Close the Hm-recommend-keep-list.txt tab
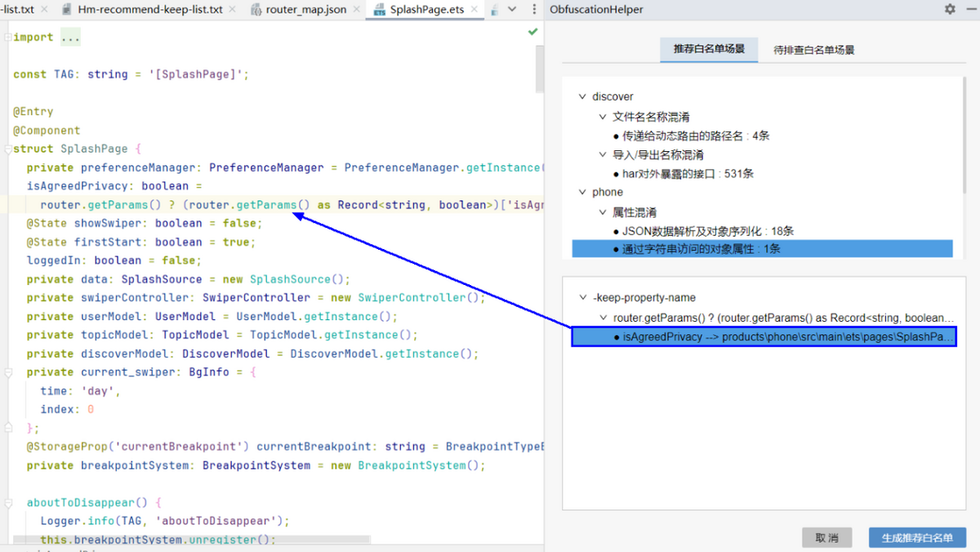This screenshot has width=980, height=552. pos(234,10)
